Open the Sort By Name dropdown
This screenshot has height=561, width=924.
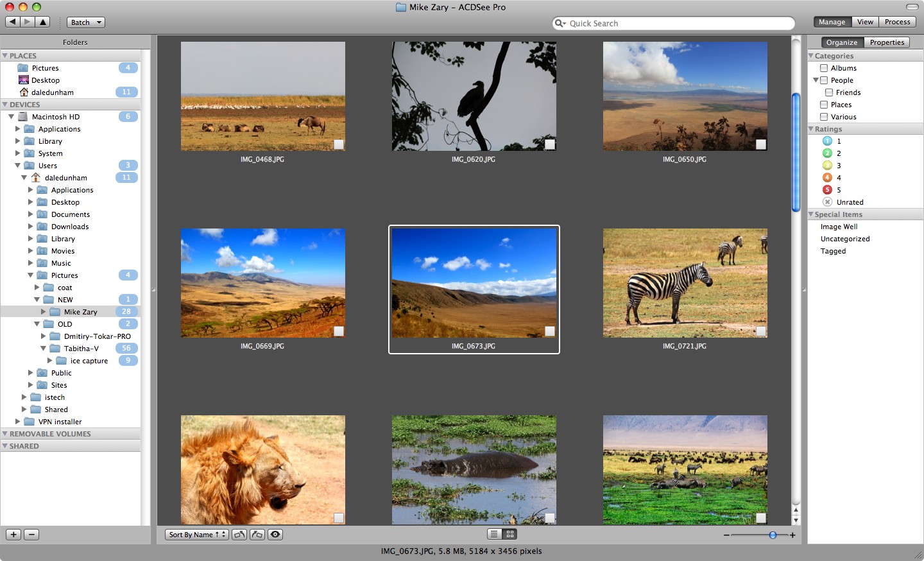tap(196, 534)
